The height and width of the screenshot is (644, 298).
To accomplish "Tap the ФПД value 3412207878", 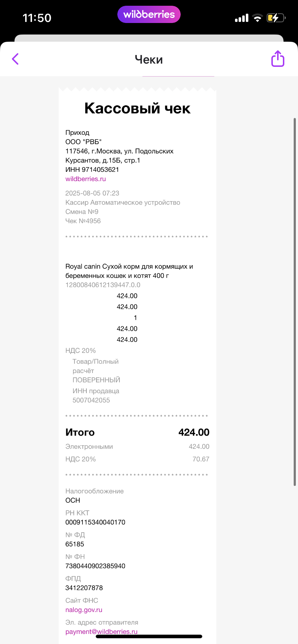I will click(x=84, y=588).
